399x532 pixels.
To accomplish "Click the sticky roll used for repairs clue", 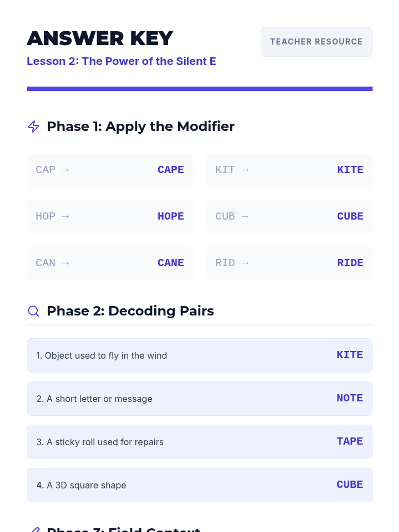I will [x=100, y=442].
